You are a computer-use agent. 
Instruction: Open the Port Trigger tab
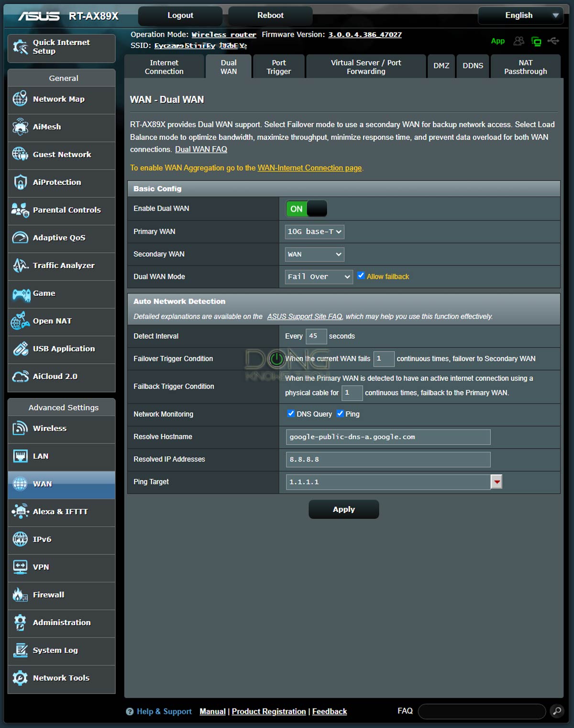[279, 67]
